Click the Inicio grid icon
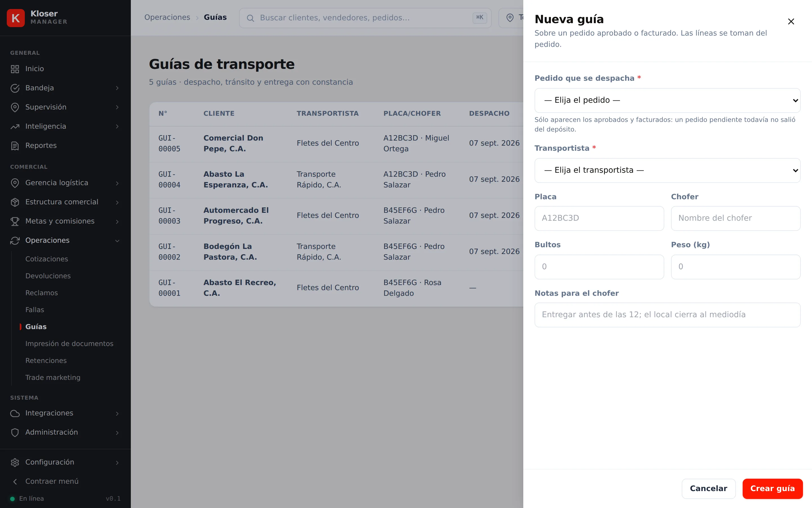This screenshot has height=508, width=812. [x=15, y=69]
